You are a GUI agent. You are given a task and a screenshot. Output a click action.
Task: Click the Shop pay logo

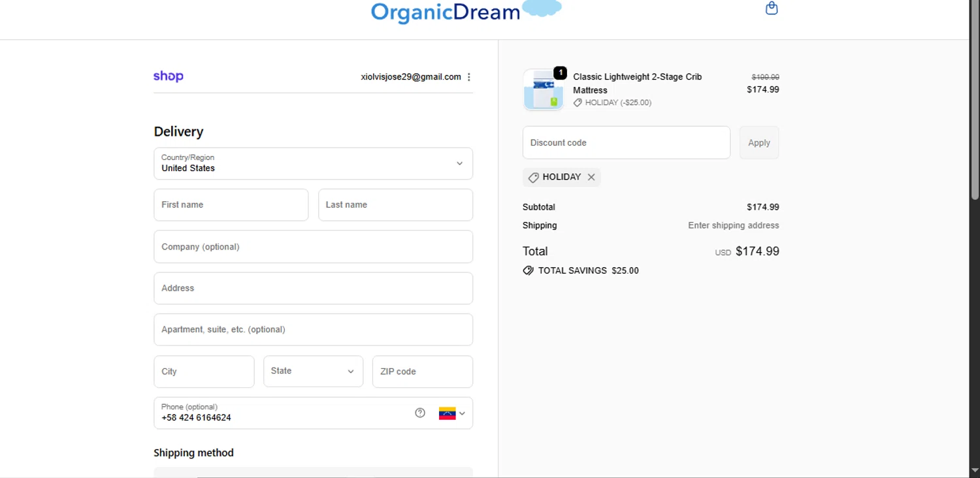pyautogui.click(x=169, y=76)
